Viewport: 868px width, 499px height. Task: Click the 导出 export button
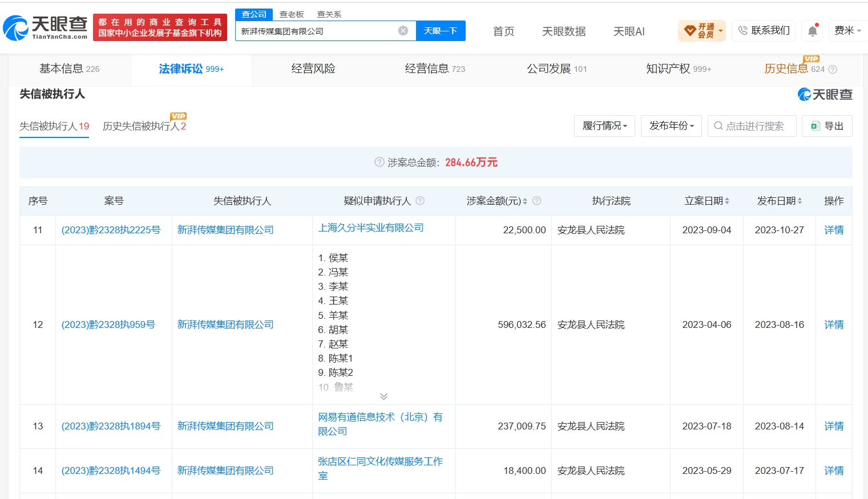tap(827, 126)
